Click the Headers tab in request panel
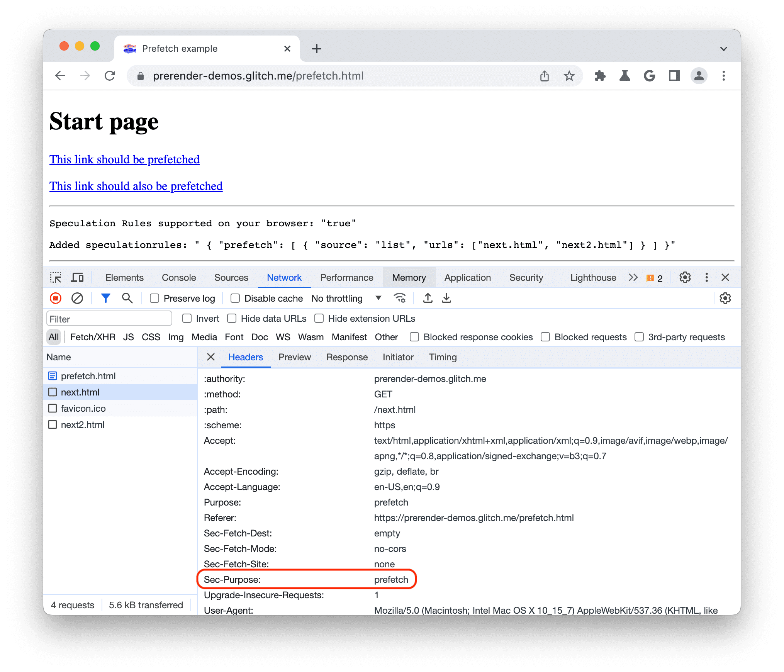This screenshot has height=672, width=784. pyautogui.click(x=244, y=357)
